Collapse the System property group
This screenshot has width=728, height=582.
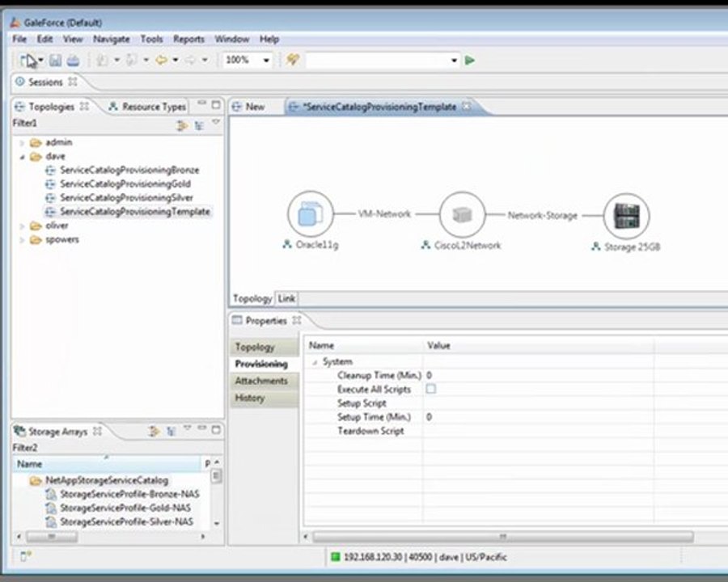coord(315,362)
